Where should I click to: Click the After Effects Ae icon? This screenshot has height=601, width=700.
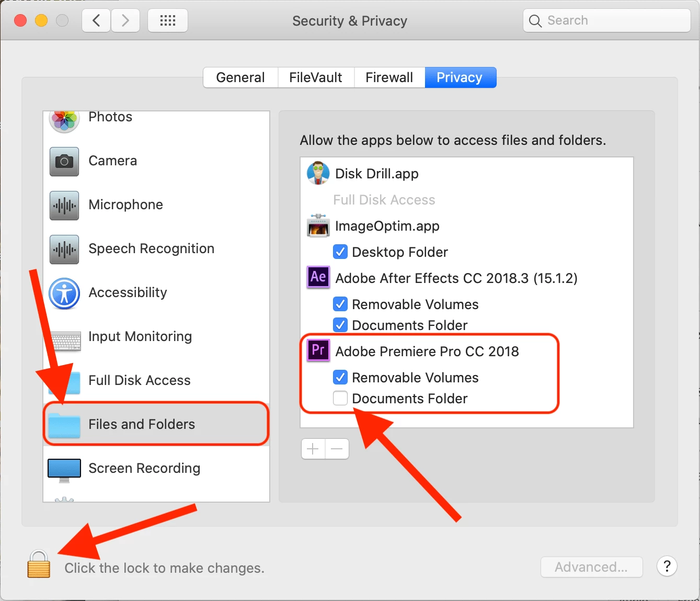tap(318, 277)
